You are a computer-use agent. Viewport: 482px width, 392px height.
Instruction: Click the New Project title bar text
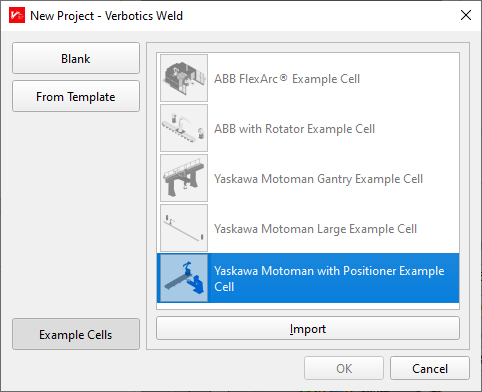pyautogui.click(x=106, y=16)
